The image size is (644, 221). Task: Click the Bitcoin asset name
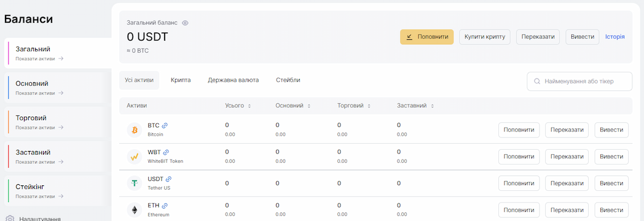click(x=155, y=134)
